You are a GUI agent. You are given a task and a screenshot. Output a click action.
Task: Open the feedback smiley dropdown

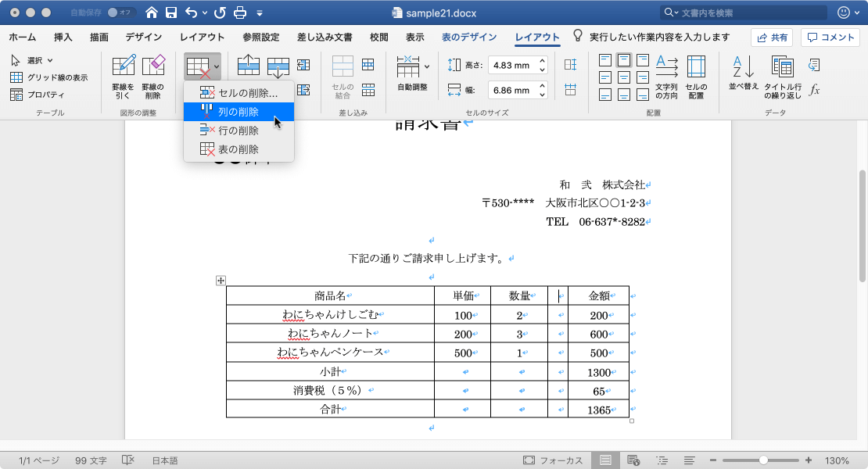[x=850, y=13]
